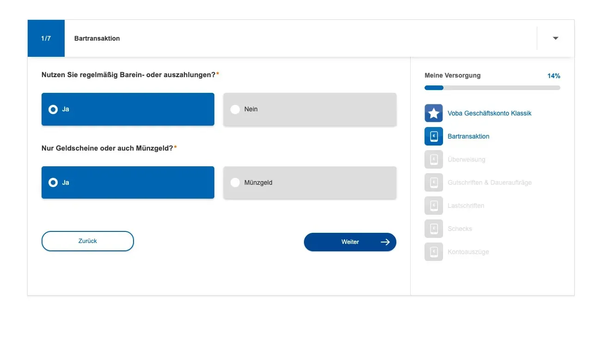Select the Nein radio option

tap(310, 109)
